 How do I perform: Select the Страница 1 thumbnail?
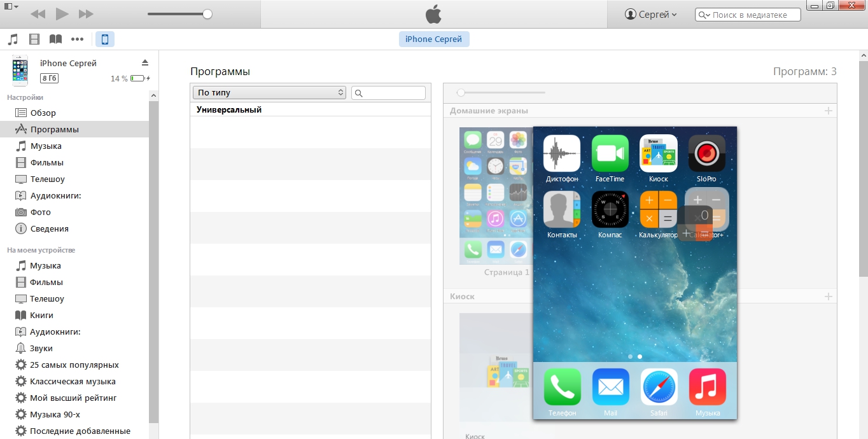tap(496, 196)
